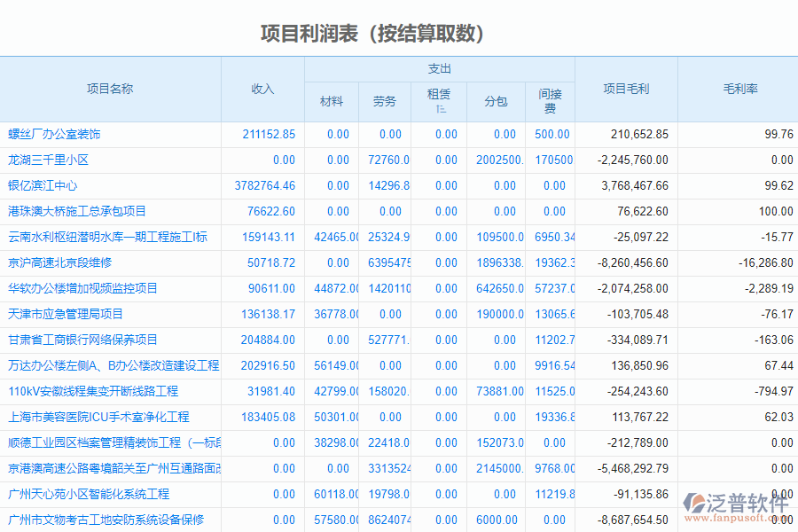Open the 110kV安徽线程集变开断线路工程 project
Viewport: 798px width, 532px height.
92,391
